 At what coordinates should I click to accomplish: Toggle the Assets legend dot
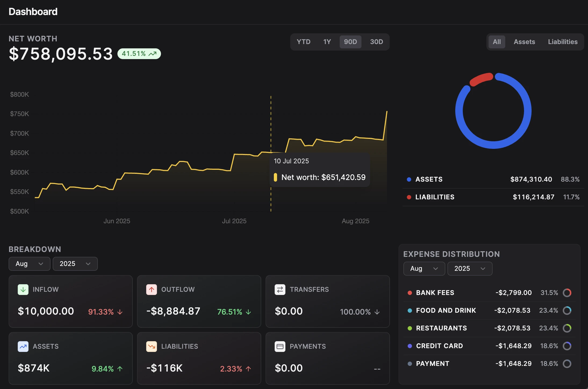pyautogui.click(x=409, y=179)
